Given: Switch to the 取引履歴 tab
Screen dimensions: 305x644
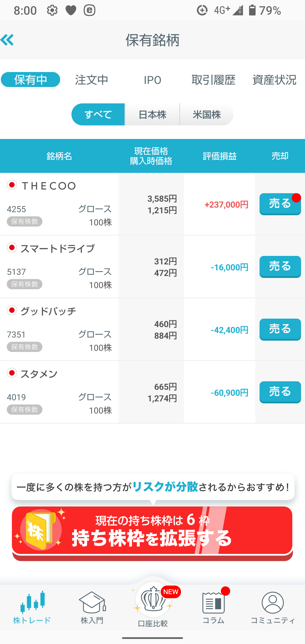Looking at the screenshot, I should point(213,80).
